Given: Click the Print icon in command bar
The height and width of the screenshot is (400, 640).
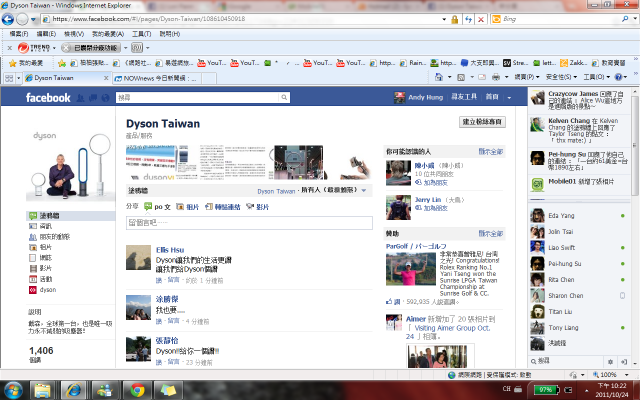Looking at the screenshot, I should point(496,77).
